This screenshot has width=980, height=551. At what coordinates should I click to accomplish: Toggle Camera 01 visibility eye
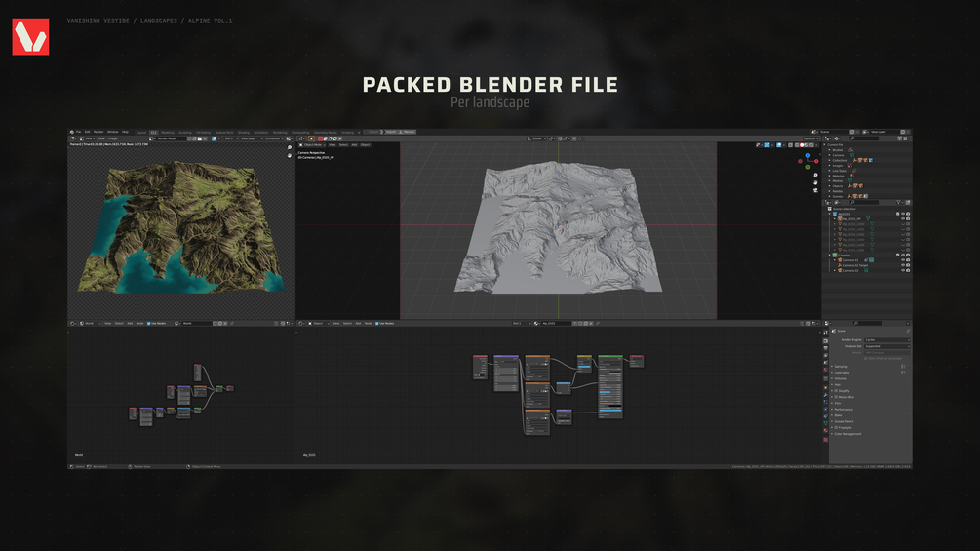903,259
